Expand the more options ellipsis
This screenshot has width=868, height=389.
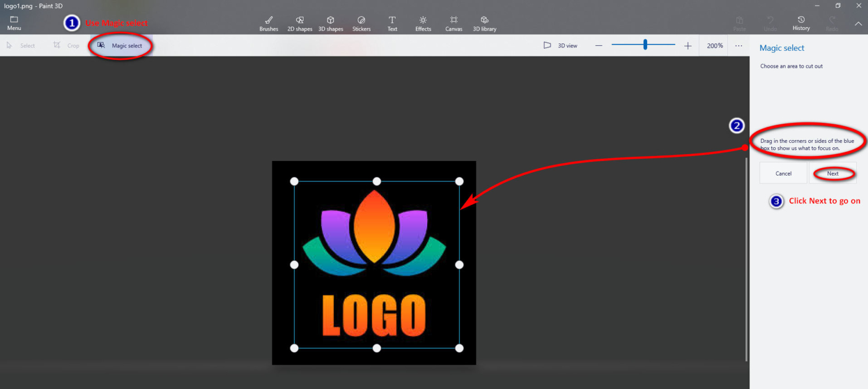[x=739, y=46]
